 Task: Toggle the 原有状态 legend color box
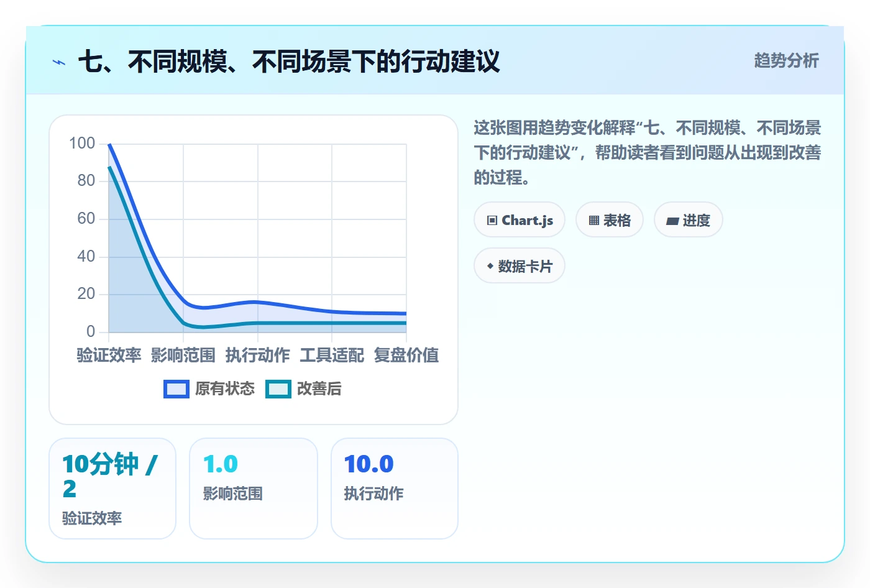[x=176, y=389]
